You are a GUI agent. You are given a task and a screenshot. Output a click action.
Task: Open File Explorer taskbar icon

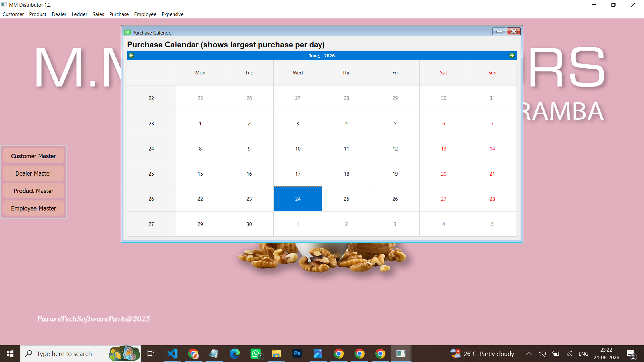tap(276, 354)
